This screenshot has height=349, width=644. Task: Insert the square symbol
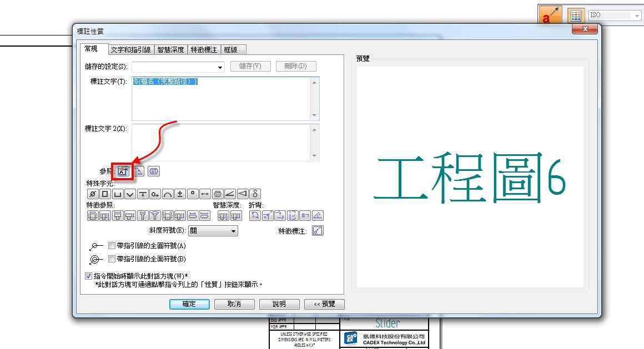point(105,194)
